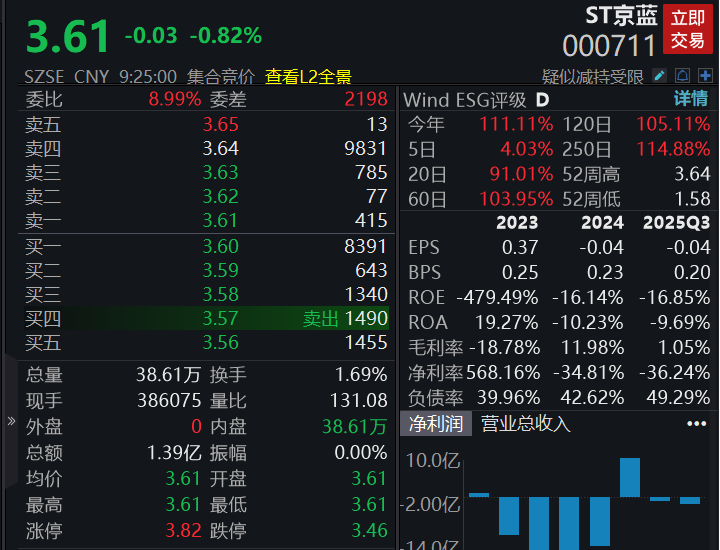
Task: Switch to the 净利润 tab
Action: coord(436,424)
